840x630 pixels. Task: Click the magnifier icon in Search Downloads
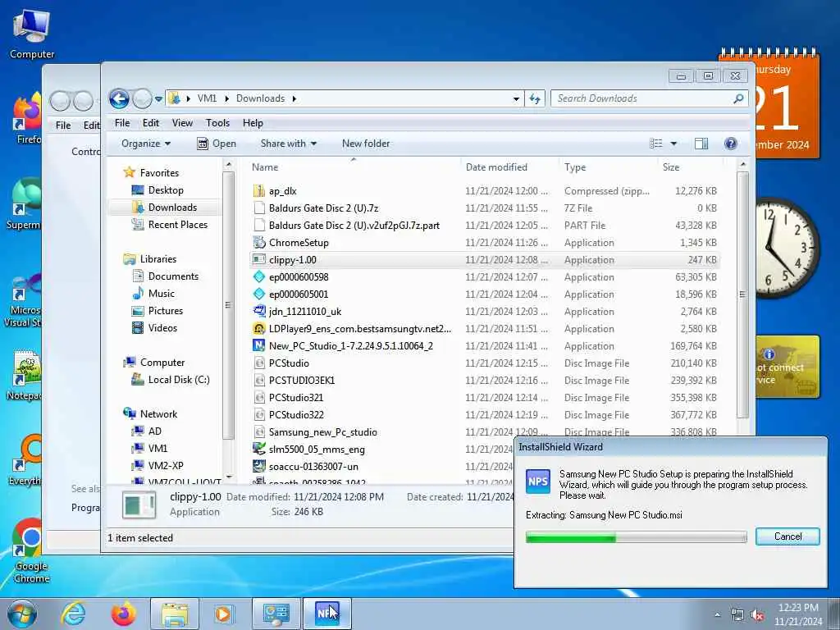[x=738, y=98]
